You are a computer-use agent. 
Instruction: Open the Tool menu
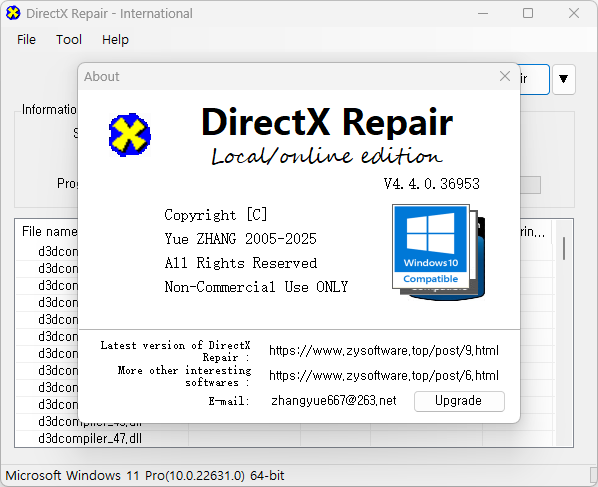coord(69,39)
